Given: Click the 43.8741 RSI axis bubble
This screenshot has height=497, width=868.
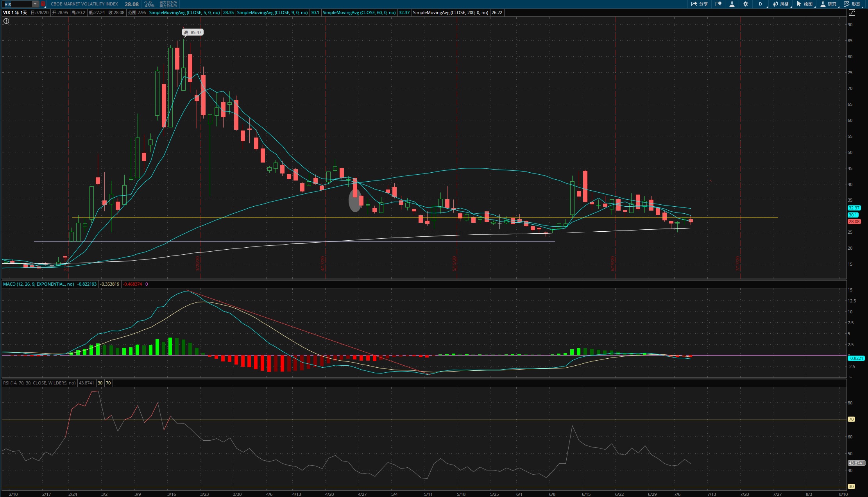Looking at the screenshot, I should (x=856, y=463).
